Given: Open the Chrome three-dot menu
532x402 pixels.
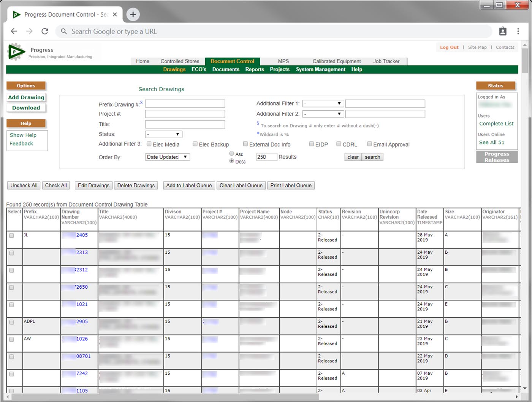Looking at the screenshot, I should (x=518, y=32).
